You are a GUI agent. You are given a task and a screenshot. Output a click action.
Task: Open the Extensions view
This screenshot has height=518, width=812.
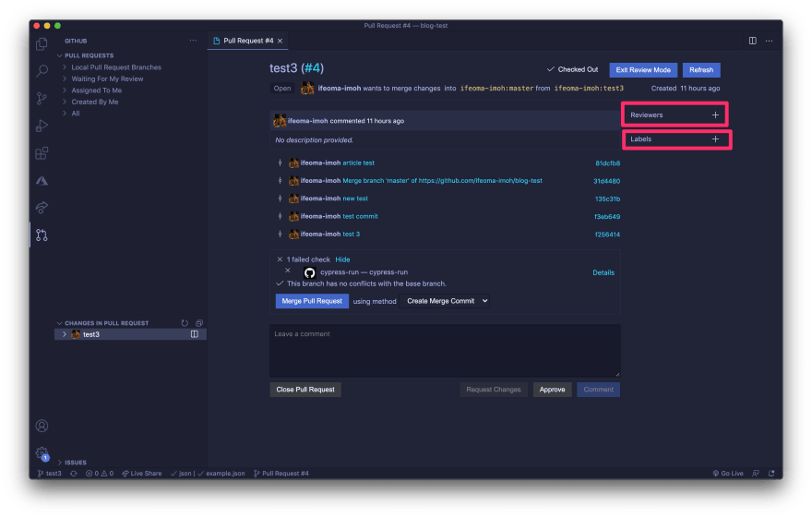coord(42,153)
